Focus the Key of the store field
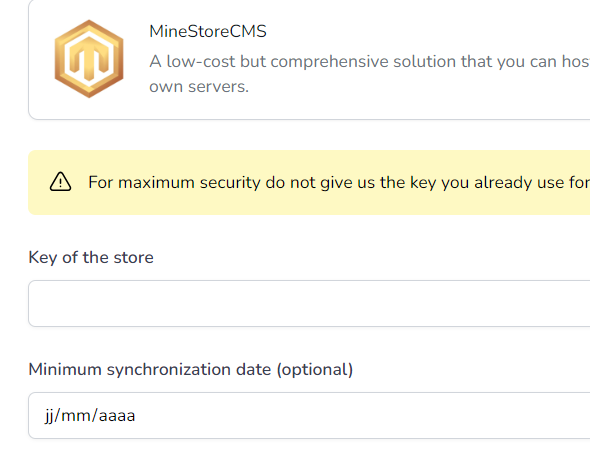Screen dimensions: 590x466 pyautogui.click(x=309, y=303)
